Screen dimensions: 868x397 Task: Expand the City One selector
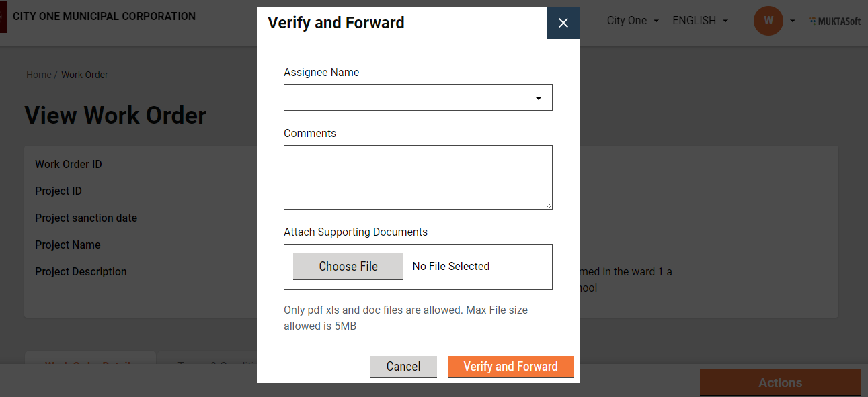pos(632,21)
